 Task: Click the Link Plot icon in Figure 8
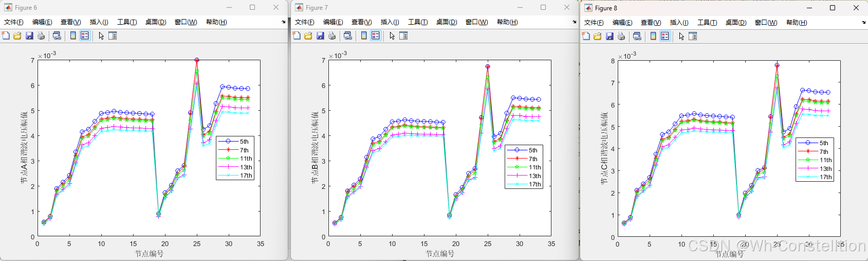(x=637, y=36)
